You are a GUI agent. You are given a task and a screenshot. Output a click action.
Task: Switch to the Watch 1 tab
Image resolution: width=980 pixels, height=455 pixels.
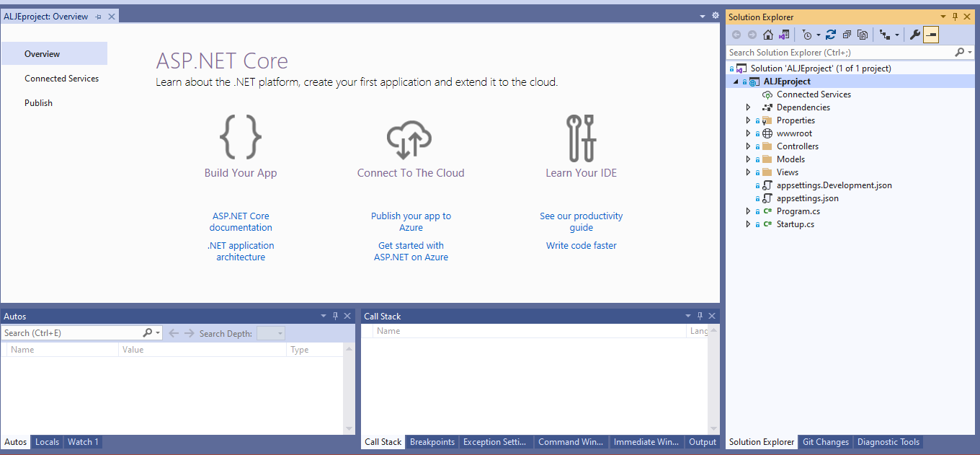tap(83, 442)
